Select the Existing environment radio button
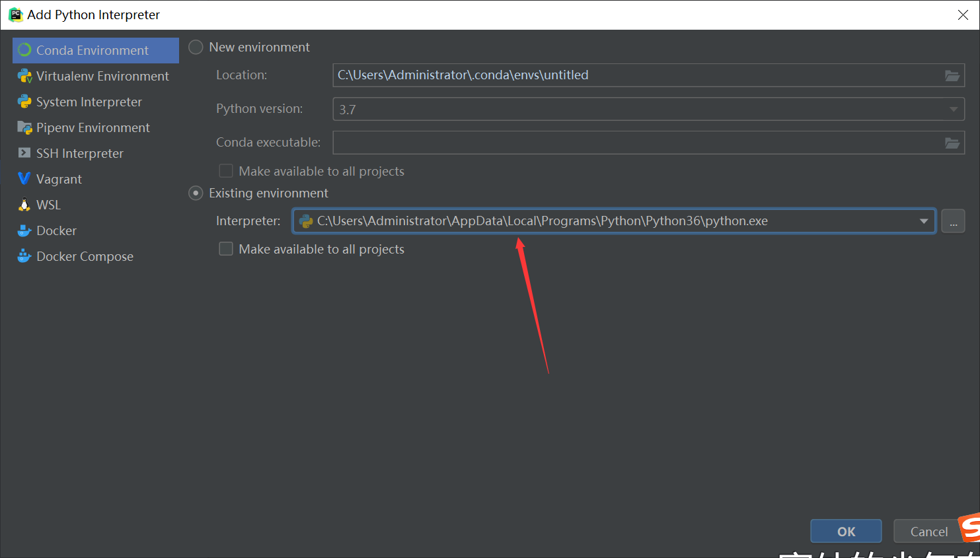Screen dimensions: 980x558 (x=196, y=193)
